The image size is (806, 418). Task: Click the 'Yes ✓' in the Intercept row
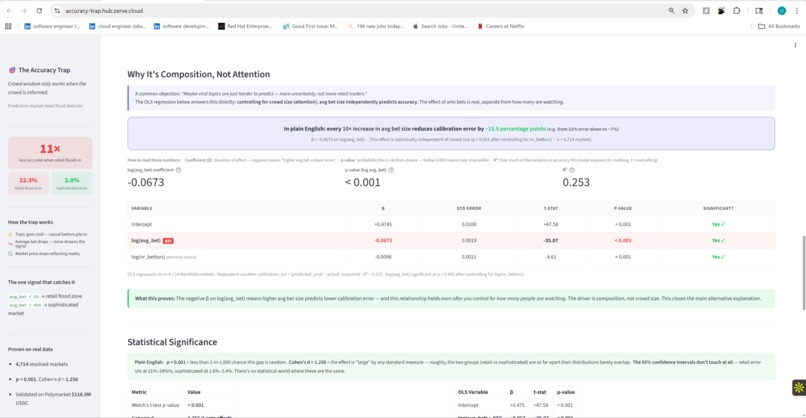pos(718,224)
